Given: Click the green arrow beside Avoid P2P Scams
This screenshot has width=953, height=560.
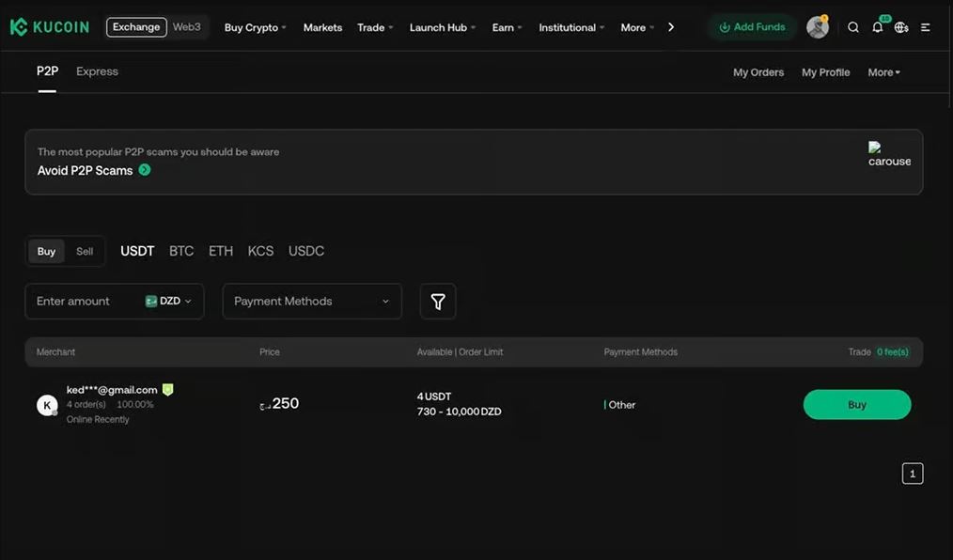Looking at the screenshot, I should [x=145, y=170].
